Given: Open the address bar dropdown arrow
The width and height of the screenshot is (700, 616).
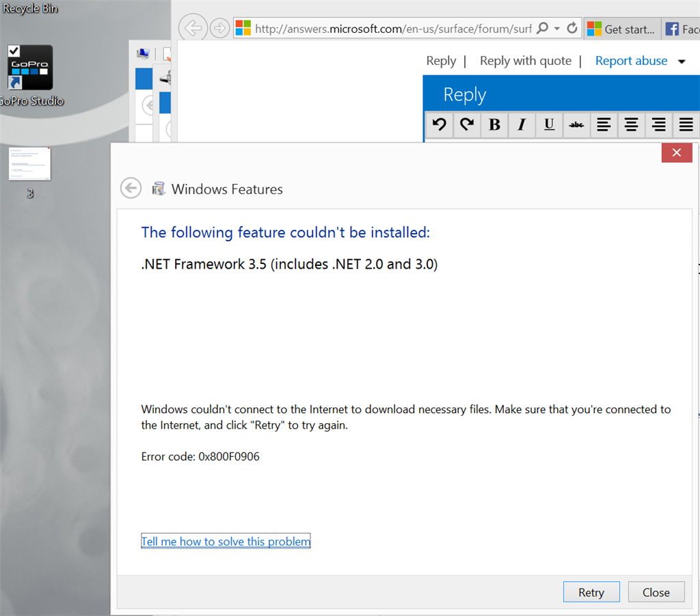Looking at the screenshot, I should tap(557, 29).
